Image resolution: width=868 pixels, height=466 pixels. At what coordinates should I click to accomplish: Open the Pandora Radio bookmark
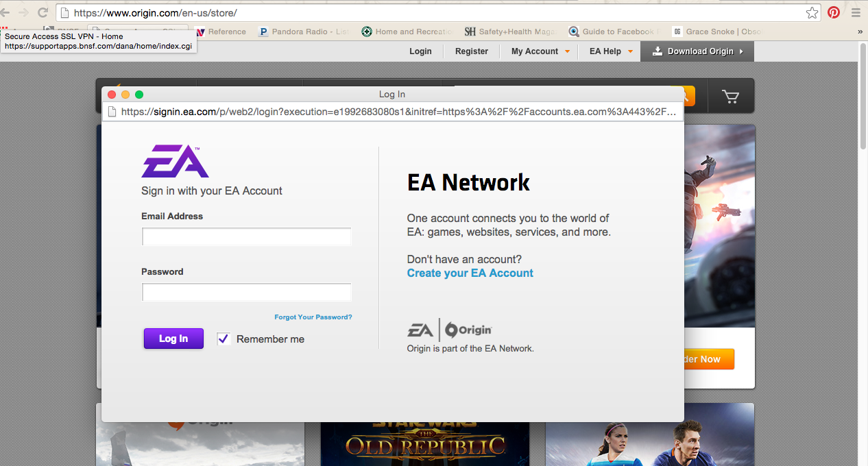coord(304,32)
